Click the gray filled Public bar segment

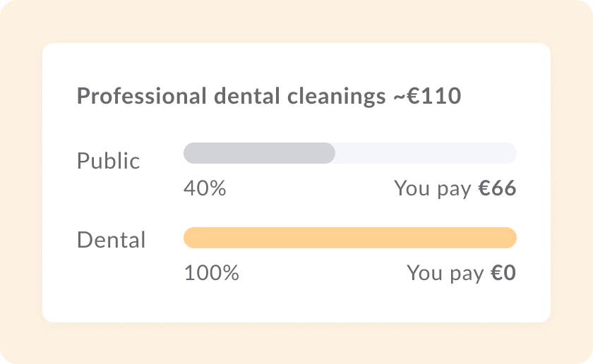(x=259, y=153)
